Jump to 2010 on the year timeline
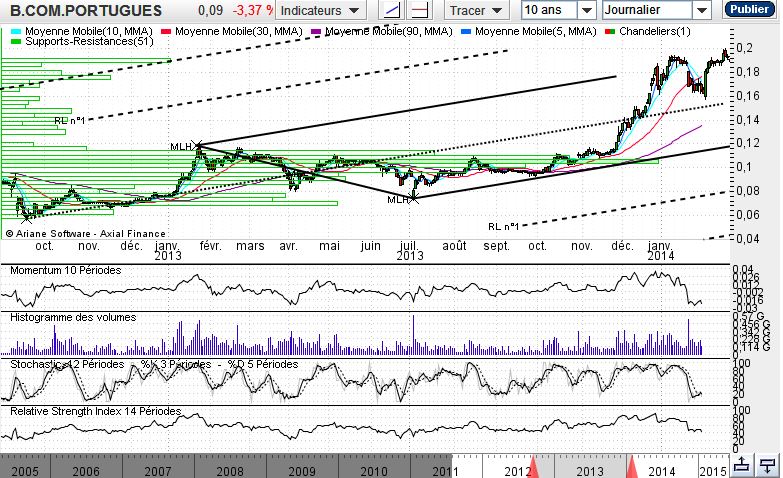 pos(374,471)
